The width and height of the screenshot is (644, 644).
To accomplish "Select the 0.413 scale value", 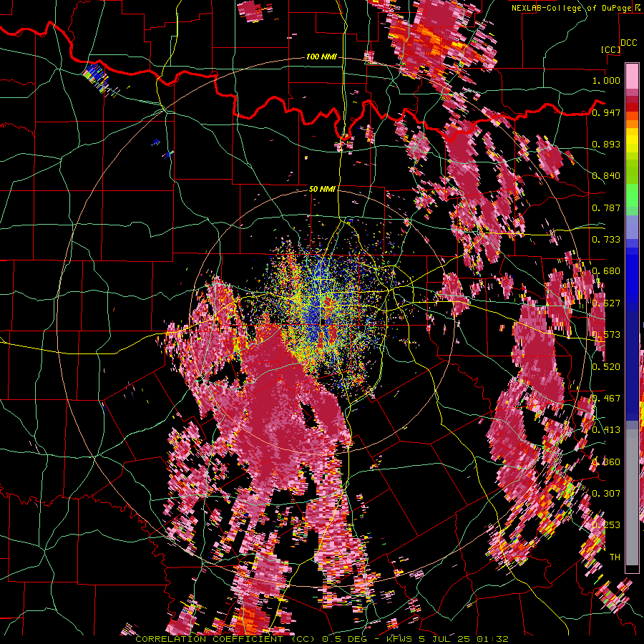I will [x=606, y=430].
